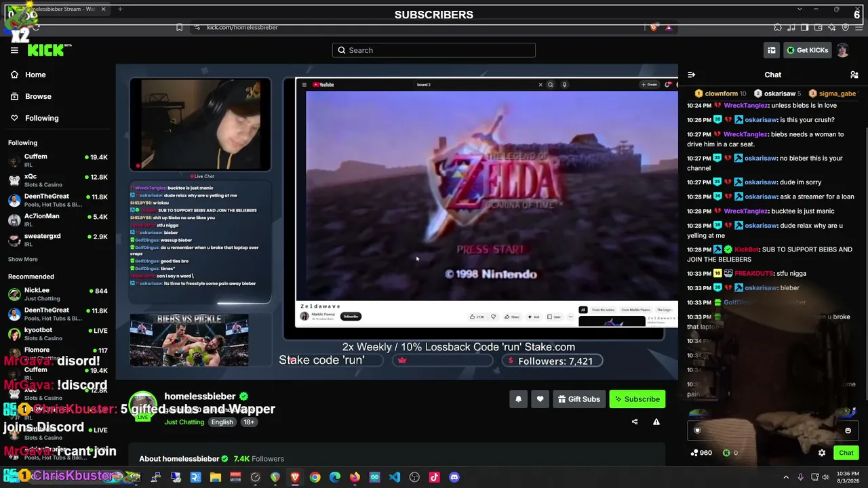Click the Browse menu item
The image size is (868, 488).
pyautogui.click(x=58, y=96)
